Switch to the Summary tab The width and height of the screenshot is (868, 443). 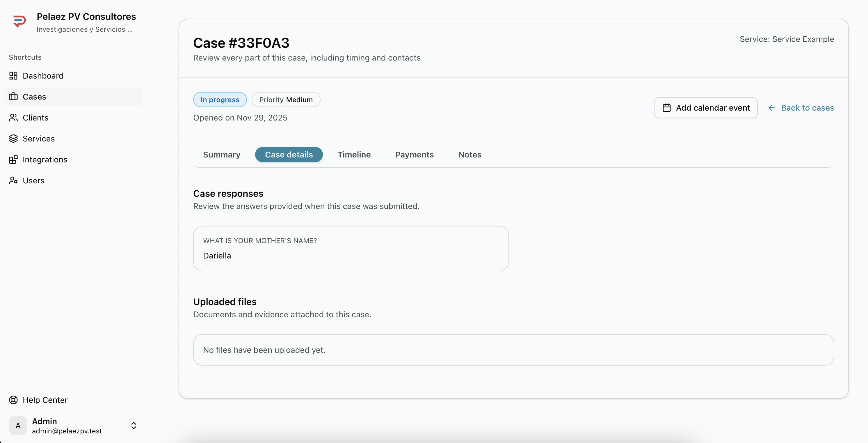click(x=222, y=155)
